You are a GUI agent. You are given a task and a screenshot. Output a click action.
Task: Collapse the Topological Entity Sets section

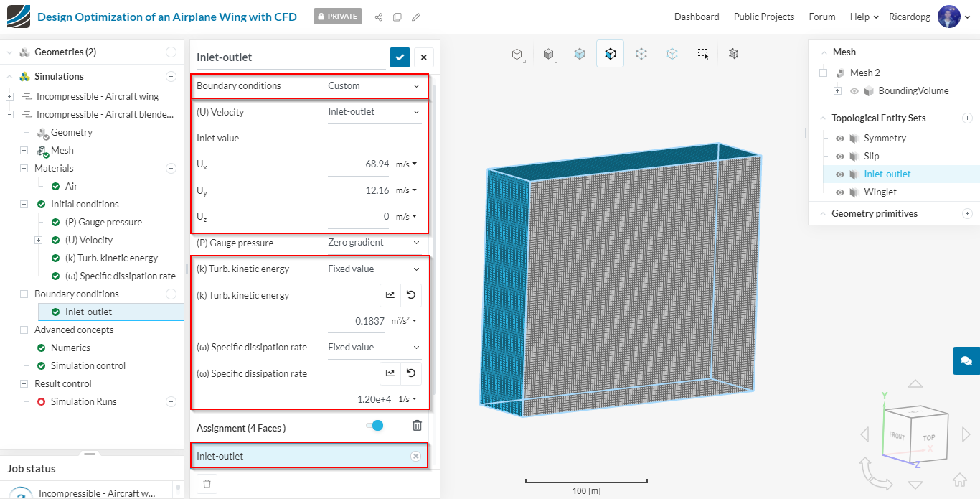point(821,118)
